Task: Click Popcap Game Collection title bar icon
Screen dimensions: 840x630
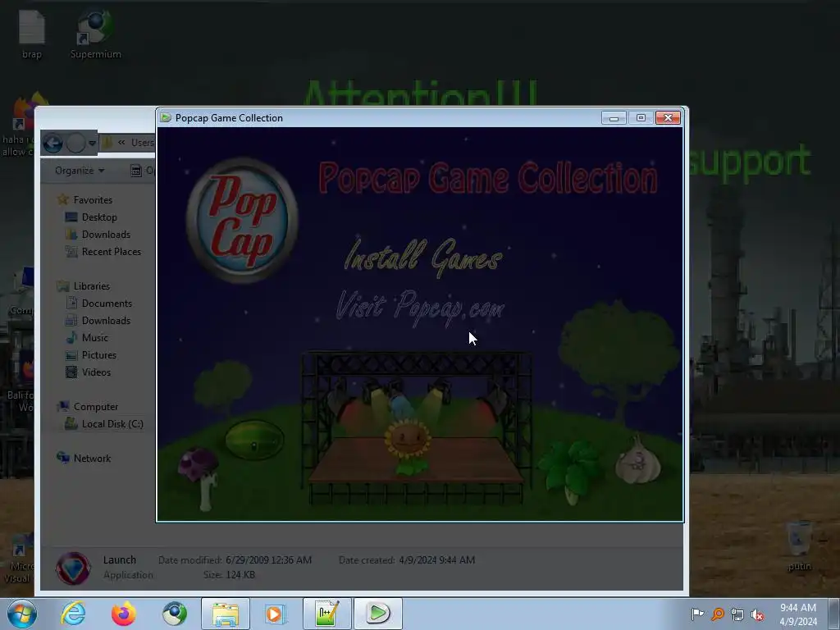Action: tap(166, 118)
